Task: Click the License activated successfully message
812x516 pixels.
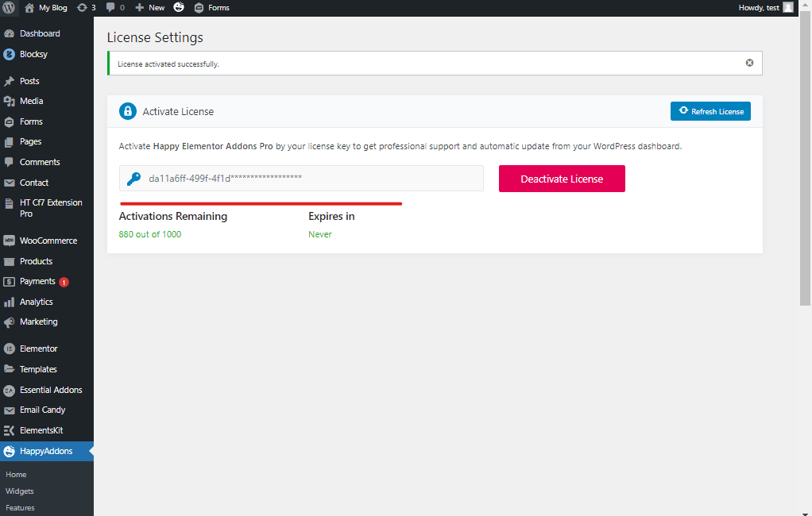Action: 168,64
